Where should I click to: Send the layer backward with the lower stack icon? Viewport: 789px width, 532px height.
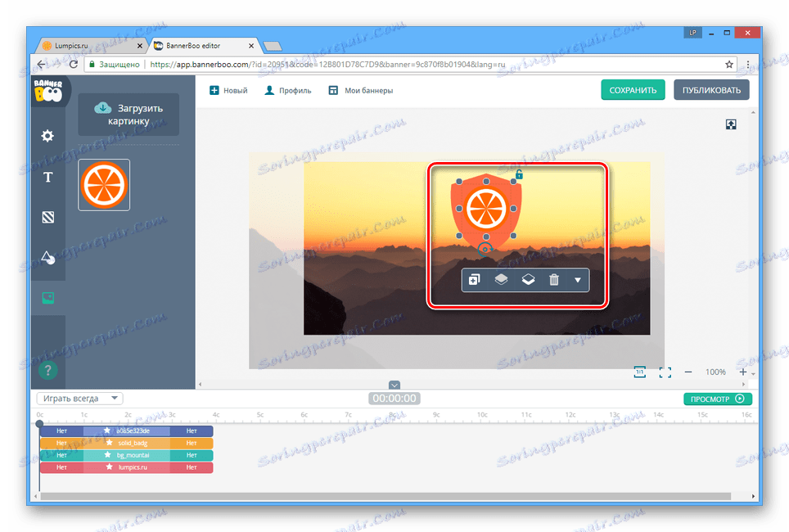coord(528,279)
